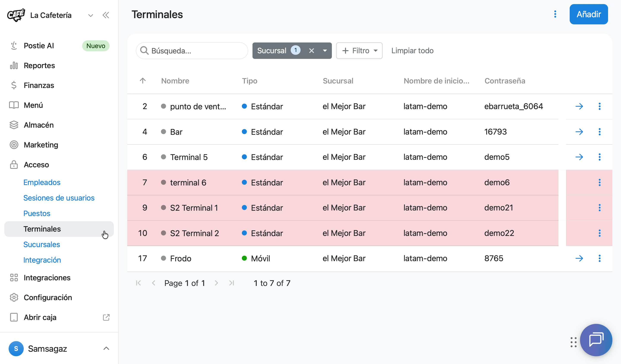
Task: Open the Sucursales link
Action: (x=42, y=245)
